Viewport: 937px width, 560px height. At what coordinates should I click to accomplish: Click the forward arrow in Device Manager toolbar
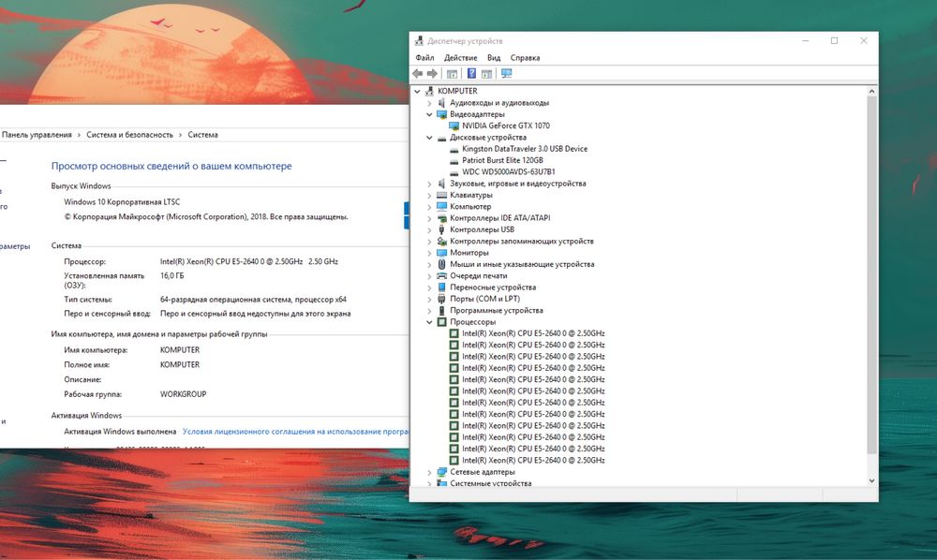431,73
